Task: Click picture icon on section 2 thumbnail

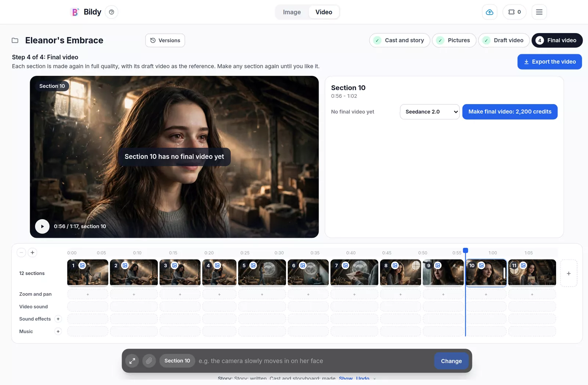Action: pyautogui.click(x=125, y=265)
